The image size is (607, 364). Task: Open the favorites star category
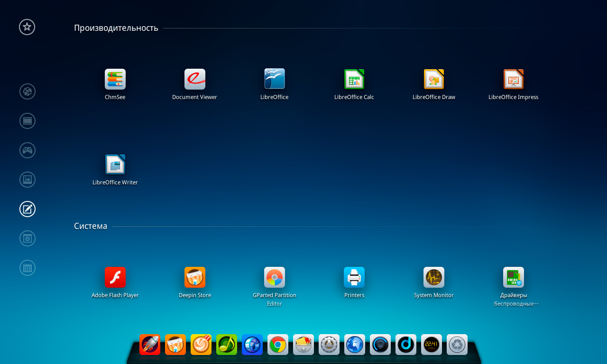tap(27, 27)
